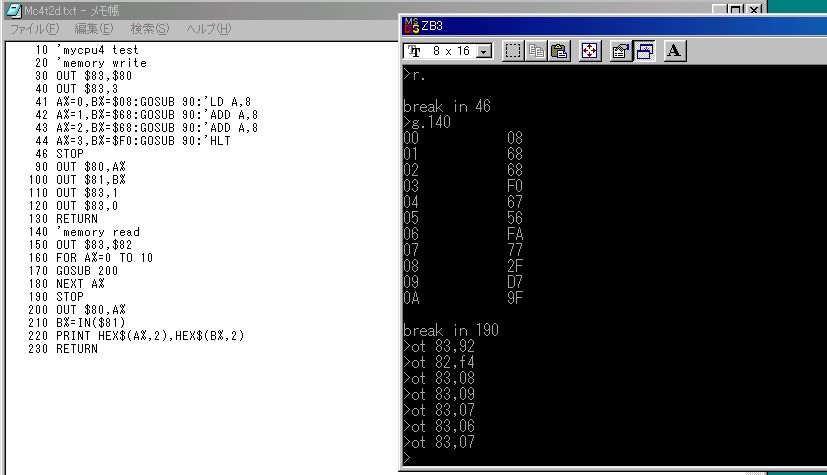Open the 検索(S) menu in Notepad

click(150, 29)
